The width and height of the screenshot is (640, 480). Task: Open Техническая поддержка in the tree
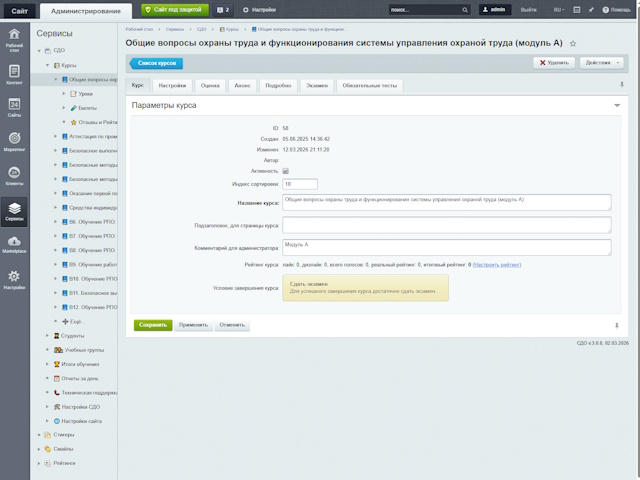[85, 393]
